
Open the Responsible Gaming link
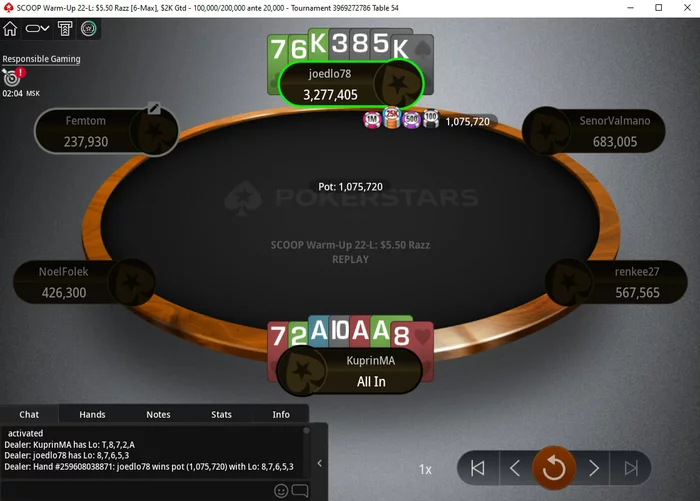coord(42,59)
